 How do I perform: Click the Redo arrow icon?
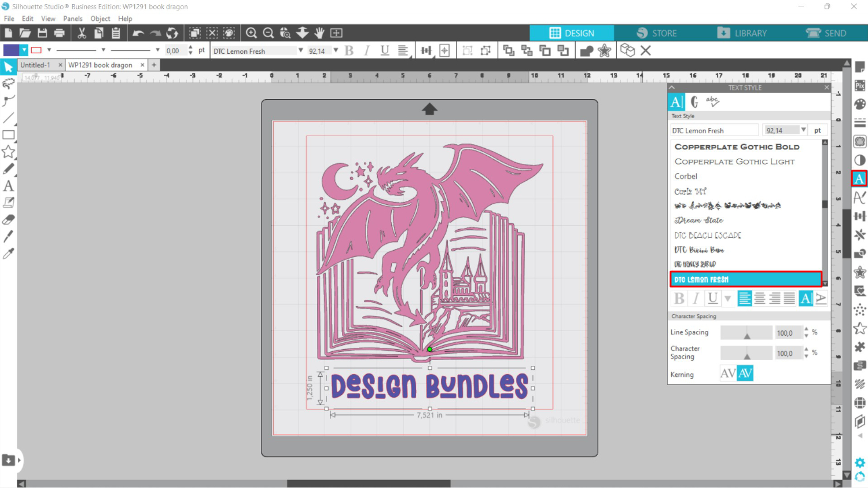click(155, 33)
